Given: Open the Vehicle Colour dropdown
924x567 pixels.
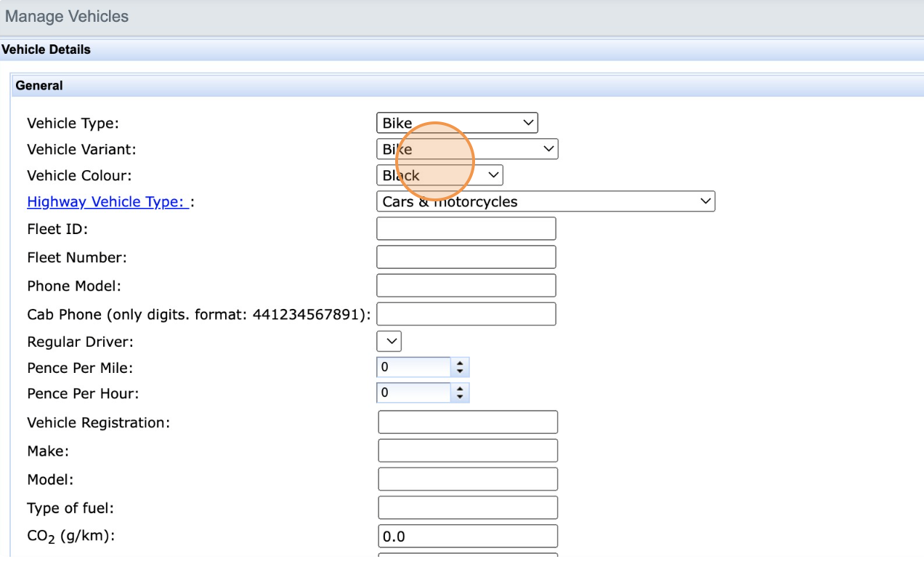Looking at the screenshot, I should 439,175.
